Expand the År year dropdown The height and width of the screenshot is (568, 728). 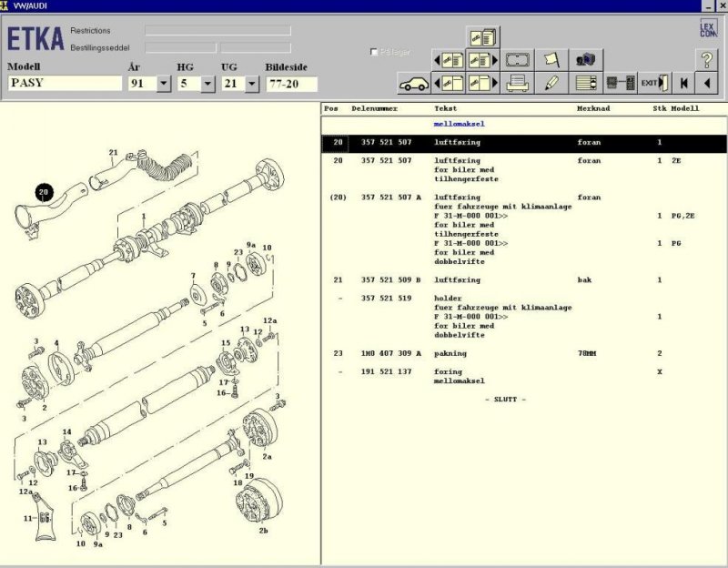pos(164,84)
